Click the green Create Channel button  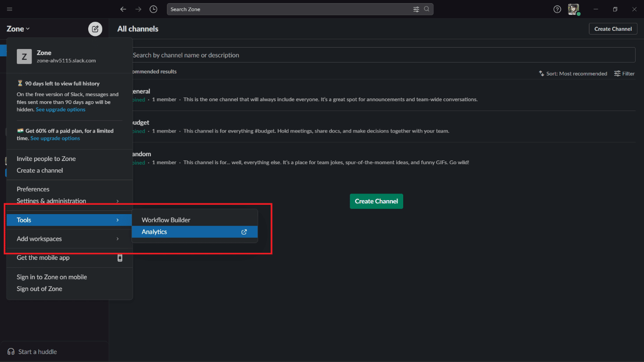coord(377,201)
